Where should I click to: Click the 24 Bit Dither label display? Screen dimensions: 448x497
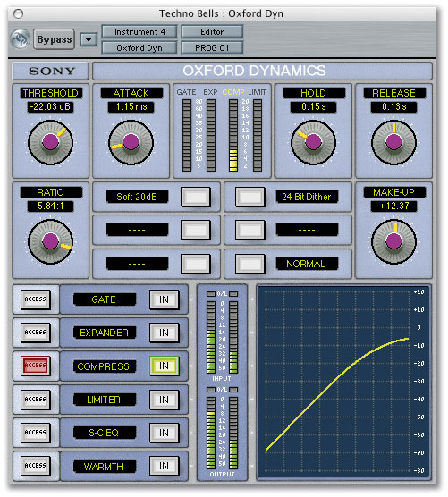pos(307,197)
